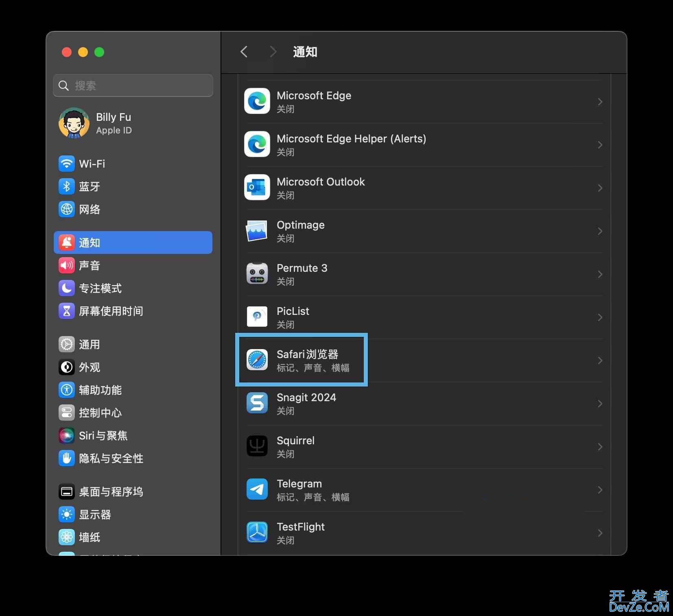Open the 声音 settings label

(90, 266)
